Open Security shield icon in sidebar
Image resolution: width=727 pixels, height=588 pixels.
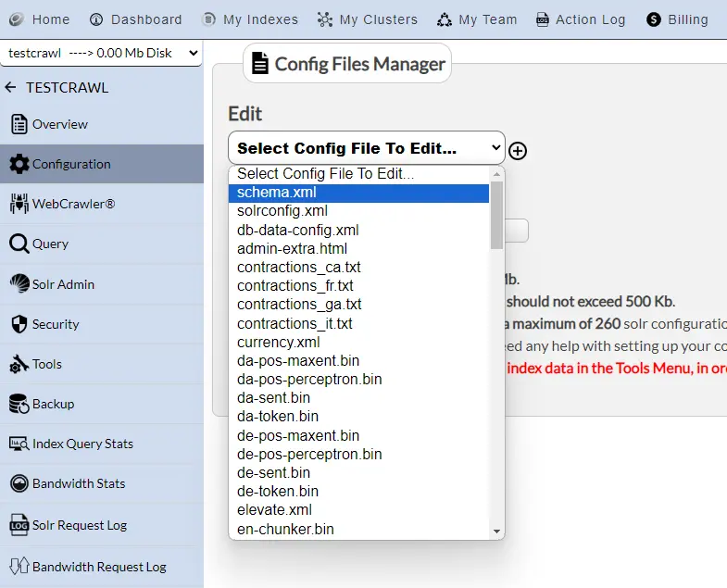19,324
